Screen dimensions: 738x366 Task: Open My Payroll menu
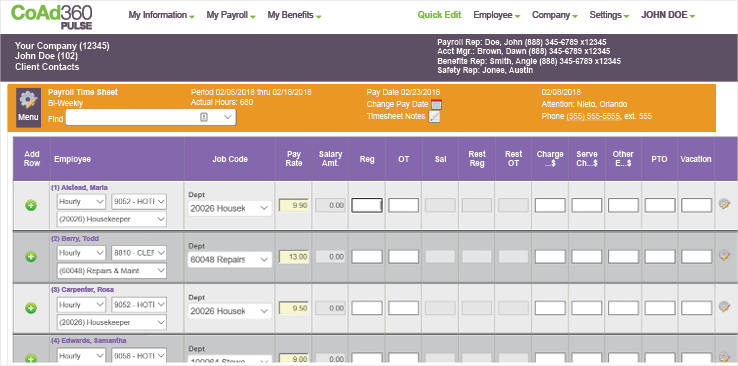coord(231,15)
